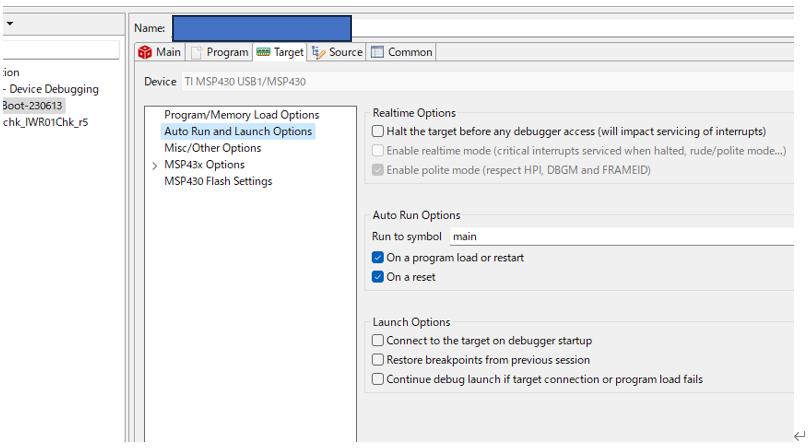
Task: Click the Target tab chip icon
Action: (263, 52)
